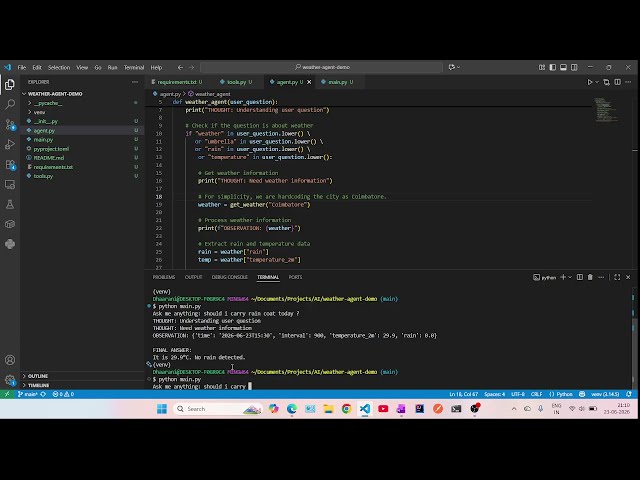The width and height of the screenshot is (640, 480).
Task: Open editor More Actions ellipsis
Action: pyautogui.click(x=629, y=82)
